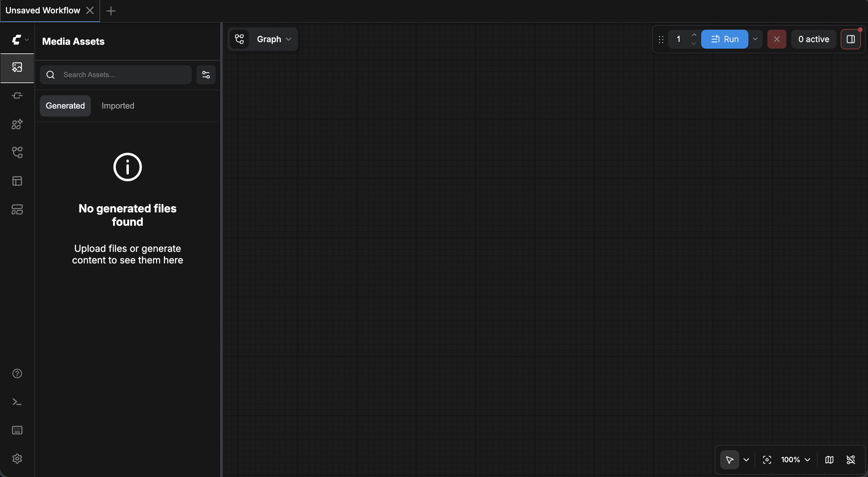
Task: Open the keyboard shortcuts icon
Action: pos(17,430)
